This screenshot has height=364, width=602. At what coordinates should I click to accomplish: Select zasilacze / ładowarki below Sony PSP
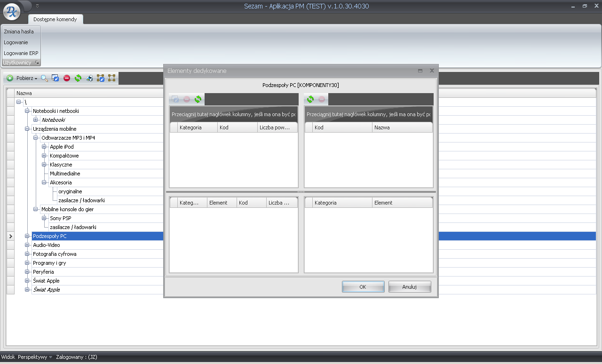pos(73,227)
